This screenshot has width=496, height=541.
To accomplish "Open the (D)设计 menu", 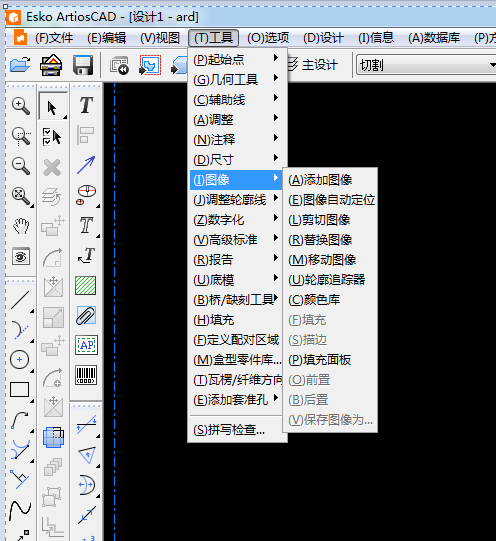I will [x=323, y=38].
